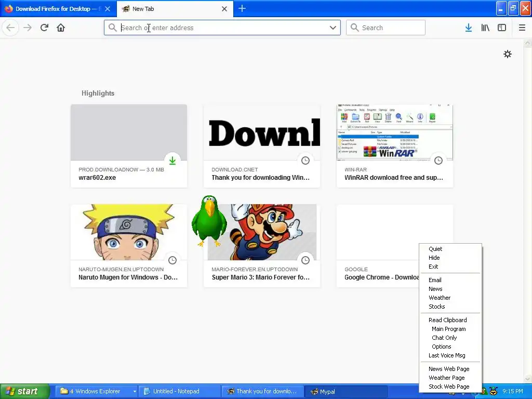
Task: Open Super Mario 3: Mario Forever card title
Action: click(261, 277)
